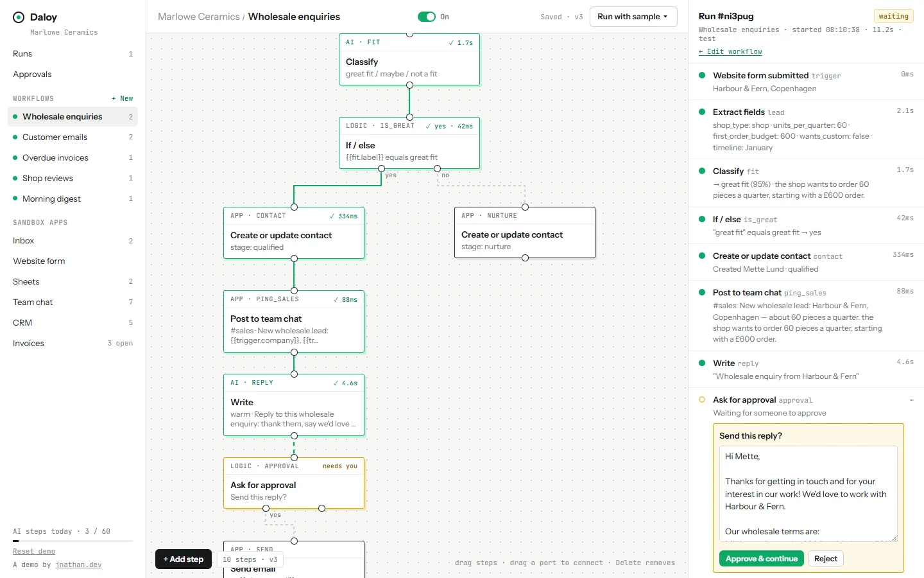Open the Inbox sandbox app
Image resolution: width=924 pixels, height=578 pixels.
point(73,241)
